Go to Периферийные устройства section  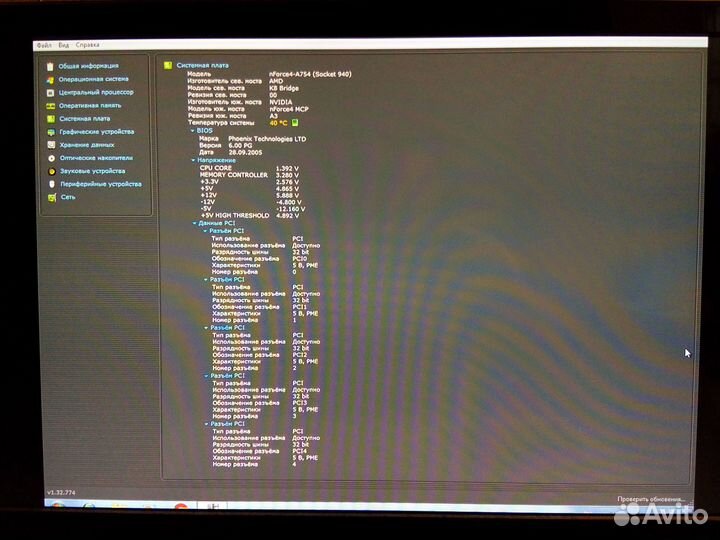[101, 184]
